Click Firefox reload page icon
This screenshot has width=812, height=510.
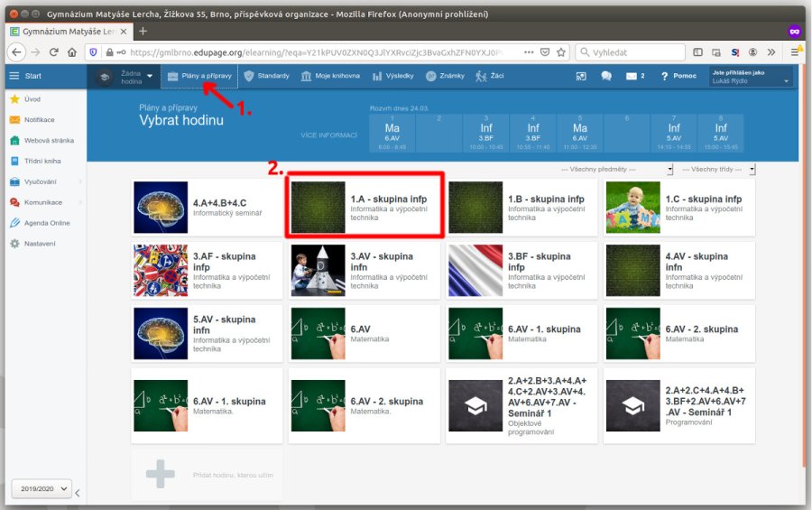54,52
